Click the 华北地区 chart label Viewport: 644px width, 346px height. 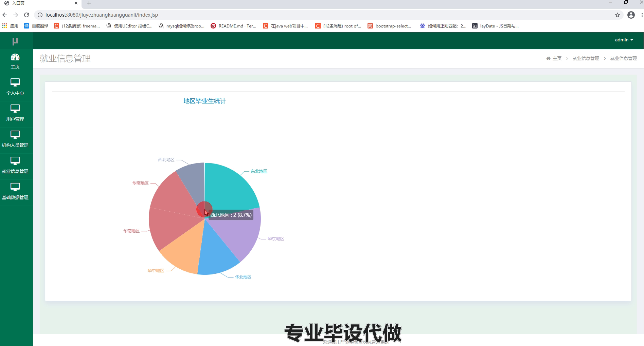tap(243, 277)
